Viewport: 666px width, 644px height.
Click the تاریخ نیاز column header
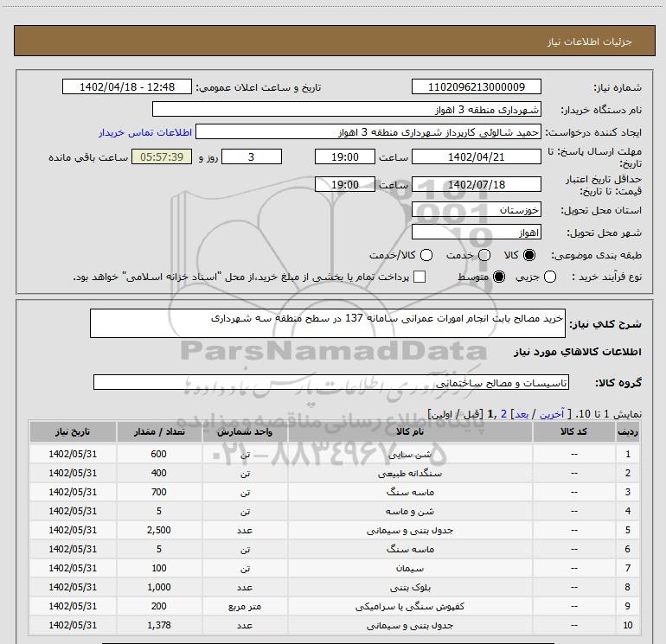[73, 431]
